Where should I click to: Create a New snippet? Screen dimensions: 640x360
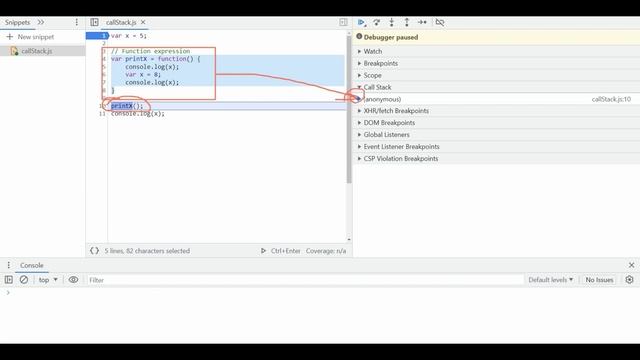pyautogui.click(x=30, y=37)
